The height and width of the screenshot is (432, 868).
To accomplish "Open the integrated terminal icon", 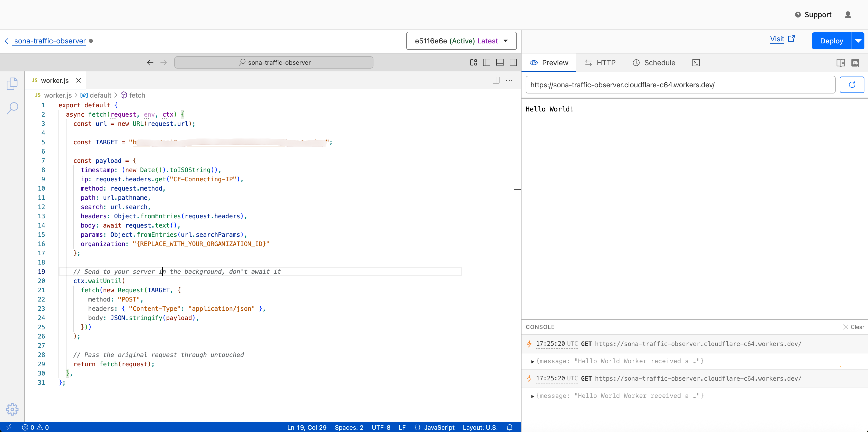I will (696, 62).
